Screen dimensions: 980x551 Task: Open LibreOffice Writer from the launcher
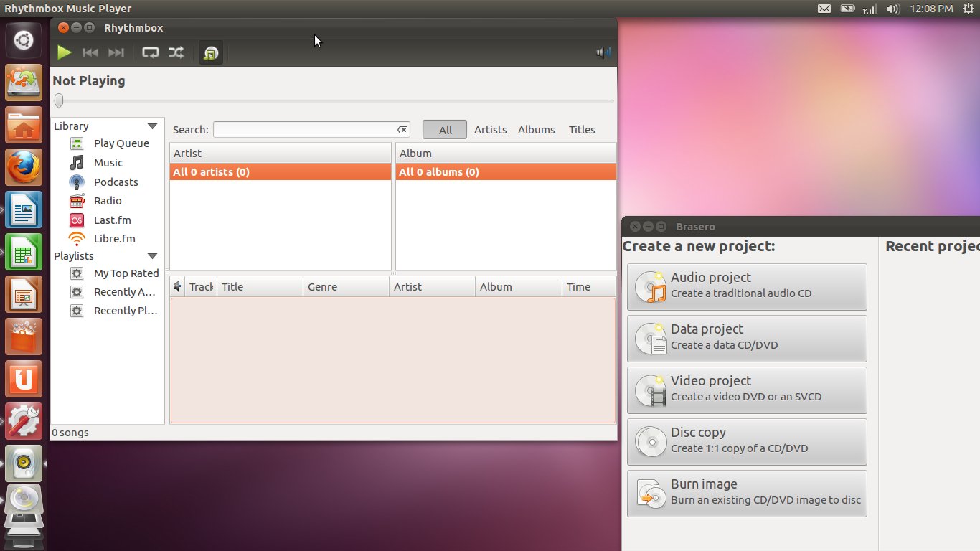(24, 209)
